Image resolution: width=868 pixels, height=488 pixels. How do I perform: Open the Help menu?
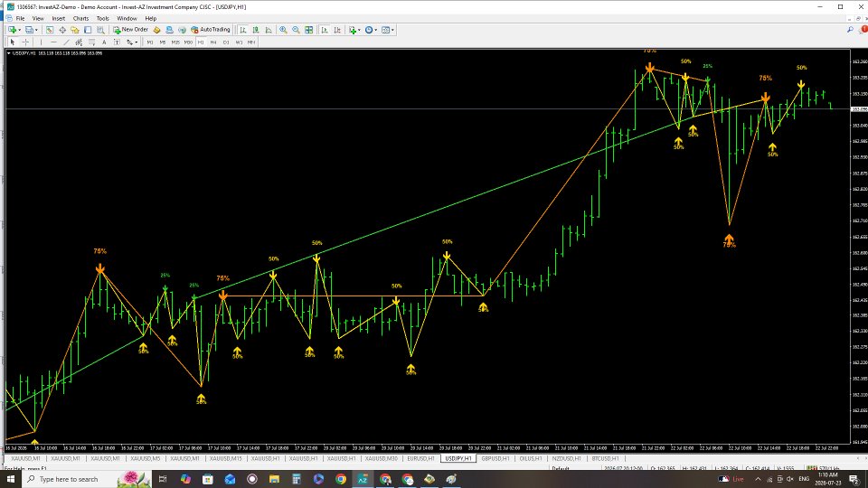(x=151, y=18)
